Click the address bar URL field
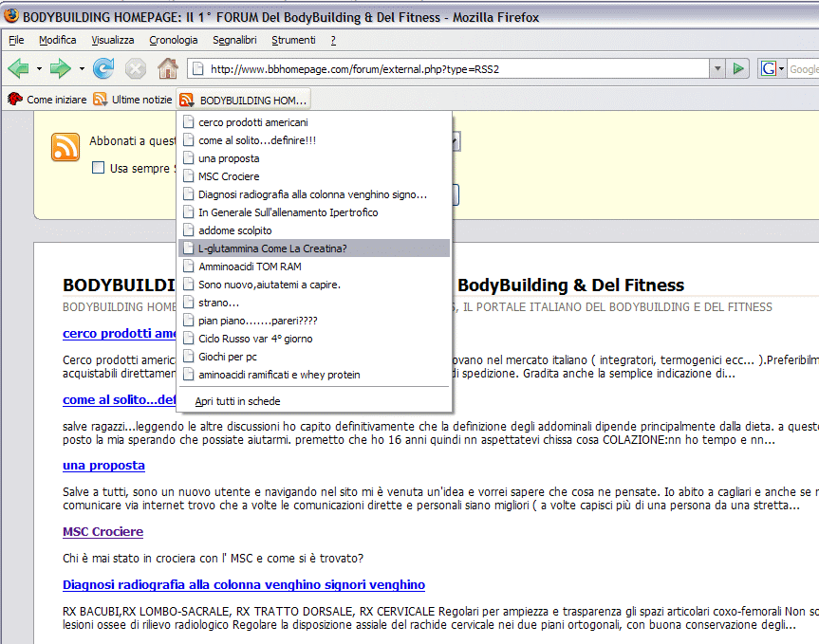The width and height of the screenshot is (819, 644). click(456, 68)
